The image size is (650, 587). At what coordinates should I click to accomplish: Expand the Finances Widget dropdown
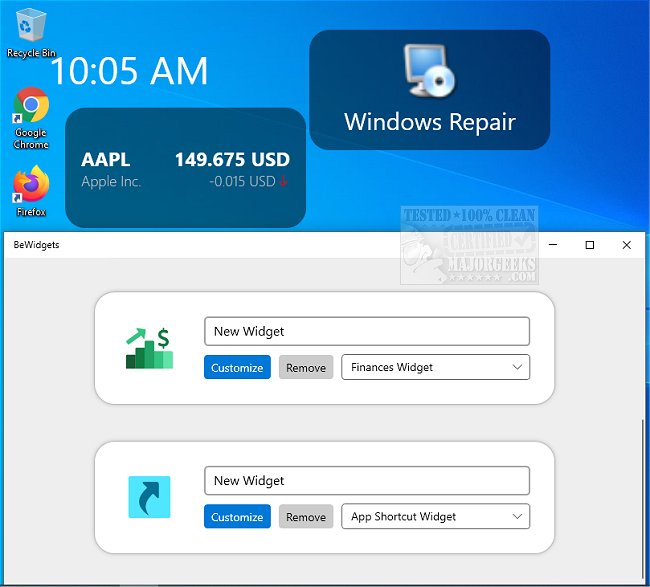pos(435,368)
